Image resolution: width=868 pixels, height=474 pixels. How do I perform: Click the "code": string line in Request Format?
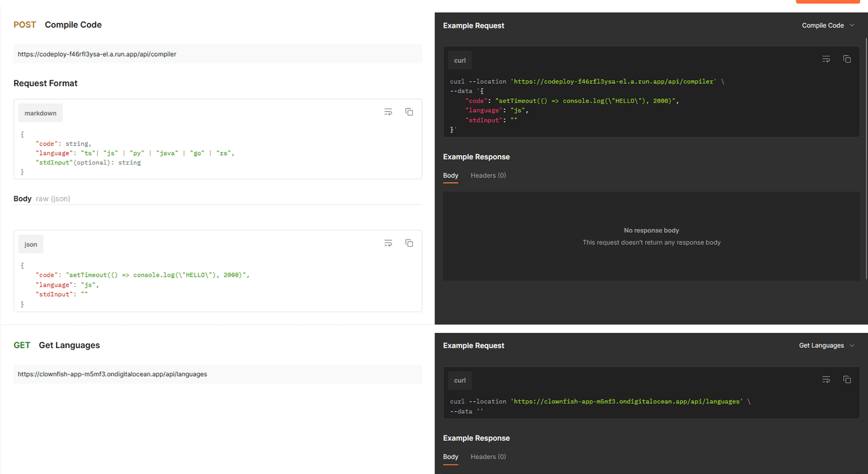coord(63,144)
